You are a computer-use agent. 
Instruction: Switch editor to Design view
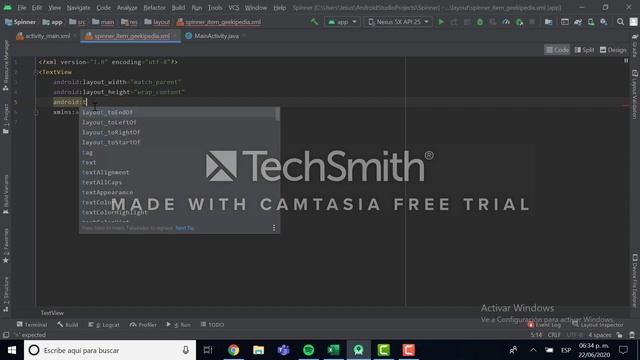pyautogui.click(x=613, y=50)
